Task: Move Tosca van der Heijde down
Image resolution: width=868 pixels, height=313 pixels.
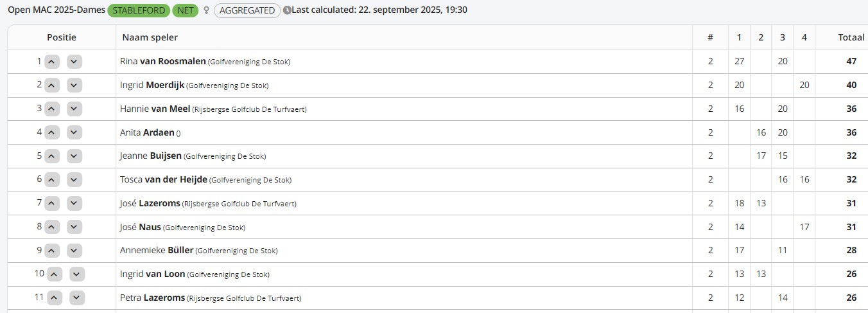Action: 74,180
